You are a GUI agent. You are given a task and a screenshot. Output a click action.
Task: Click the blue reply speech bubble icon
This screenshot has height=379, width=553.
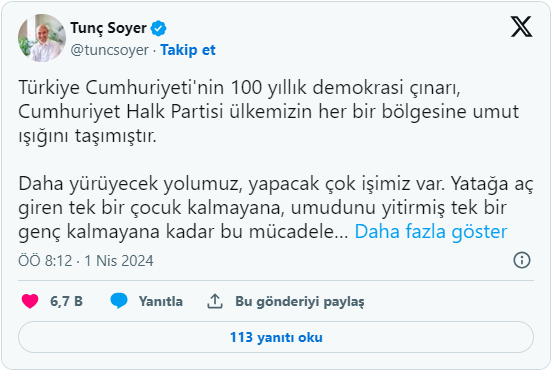pyautogui.click(x=119, y=301)
